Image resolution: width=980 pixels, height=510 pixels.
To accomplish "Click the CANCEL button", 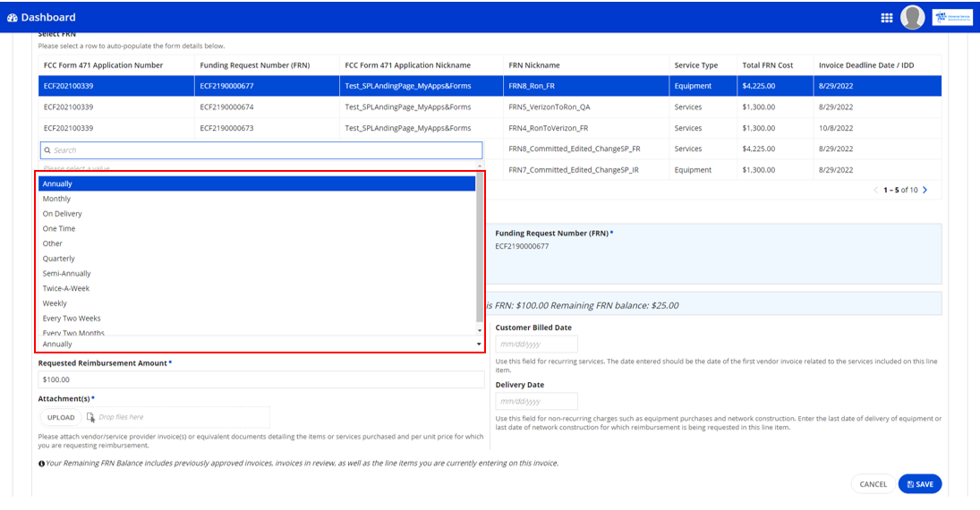I will click(x=873, y=484).
